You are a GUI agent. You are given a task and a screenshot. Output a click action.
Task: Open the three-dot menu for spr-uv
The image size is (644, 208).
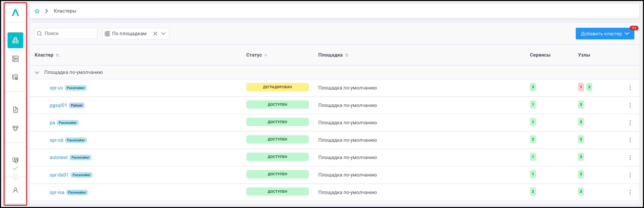[x=630, y=88]
